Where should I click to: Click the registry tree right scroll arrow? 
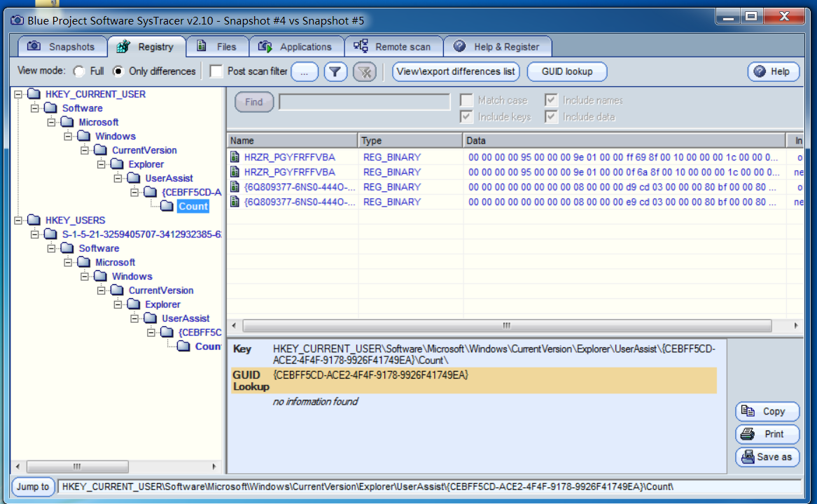214,466
